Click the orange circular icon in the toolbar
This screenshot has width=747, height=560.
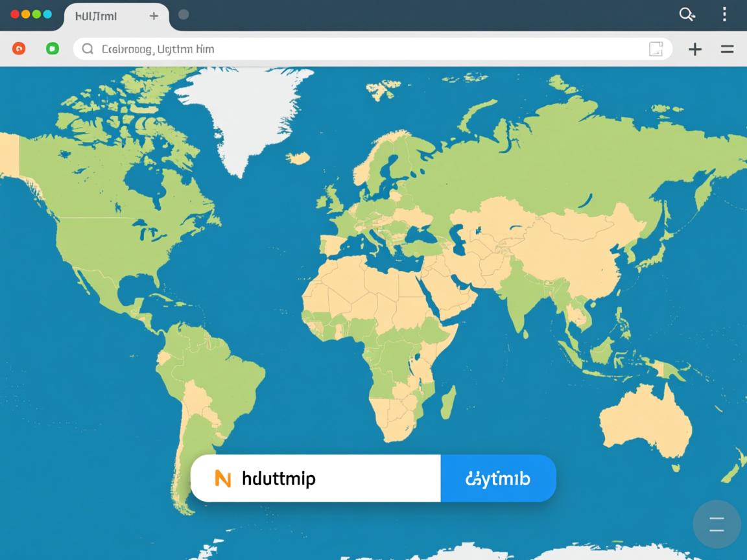tap(19, 49)
